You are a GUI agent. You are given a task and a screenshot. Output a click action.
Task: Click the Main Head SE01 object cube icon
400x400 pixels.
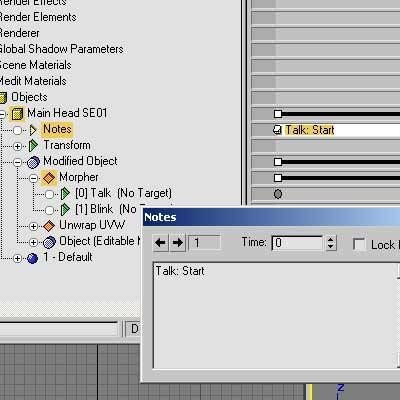click(x=17, y=113)
